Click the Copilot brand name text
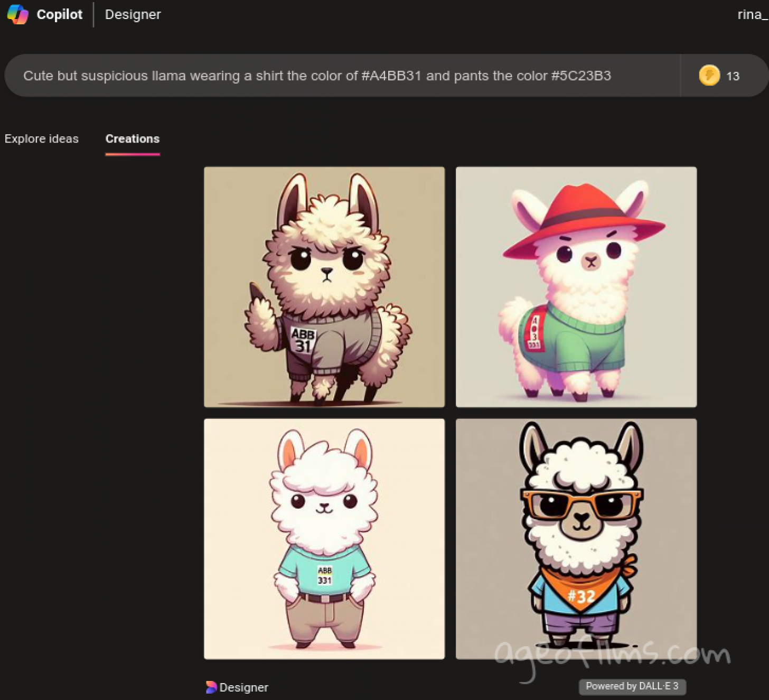The width and height of the screenshot is (769, 700). (x=59, y=14)
